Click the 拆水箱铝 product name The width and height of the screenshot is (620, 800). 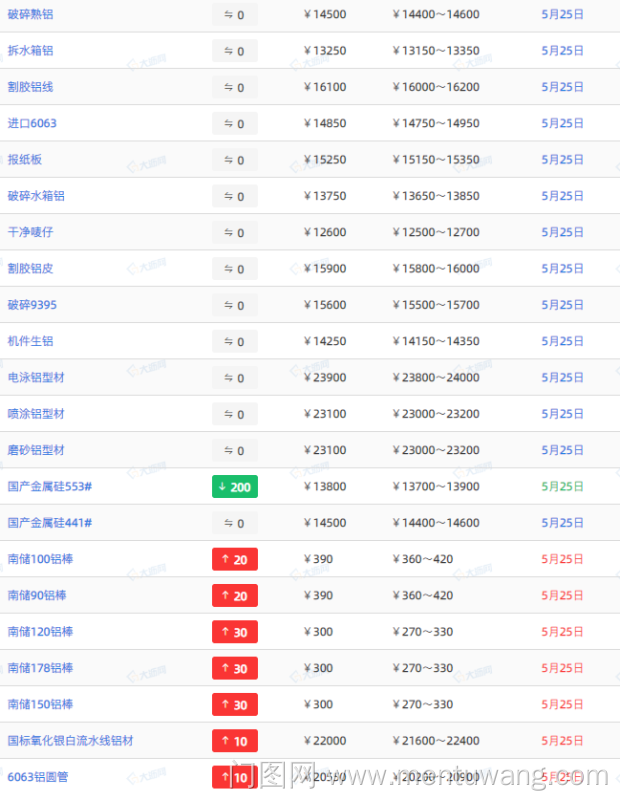coord(30,50)
